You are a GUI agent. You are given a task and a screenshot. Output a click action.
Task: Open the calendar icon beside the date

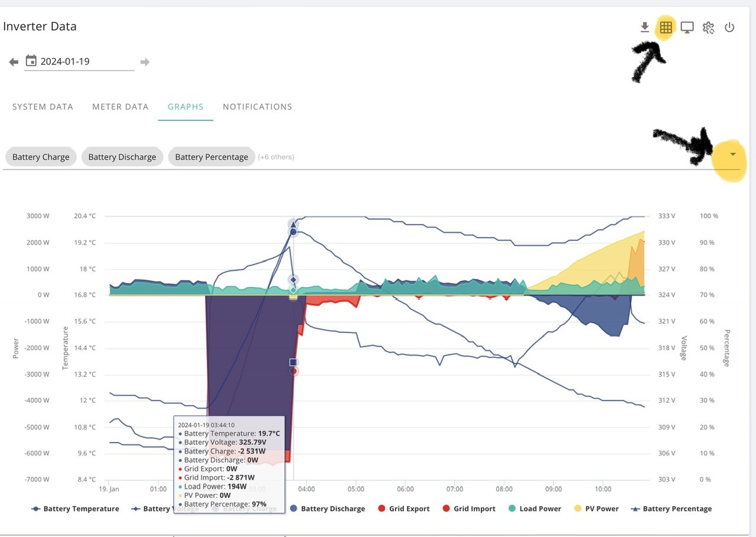point(31,61)
